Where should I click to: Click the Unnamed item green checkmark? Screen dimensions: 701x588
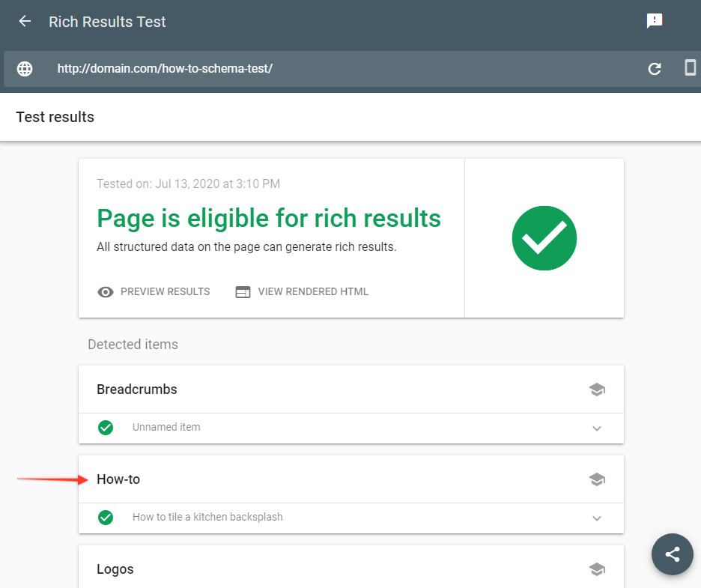point(106,428)
